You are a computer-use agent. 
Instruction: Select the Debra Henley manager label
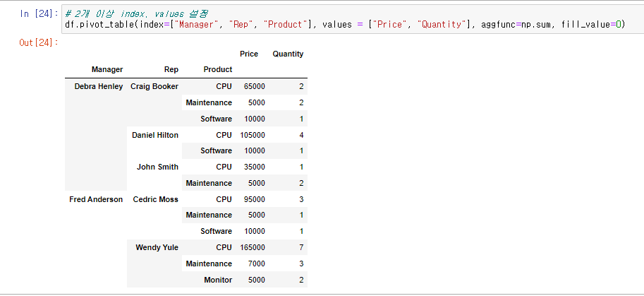(99, 86)
